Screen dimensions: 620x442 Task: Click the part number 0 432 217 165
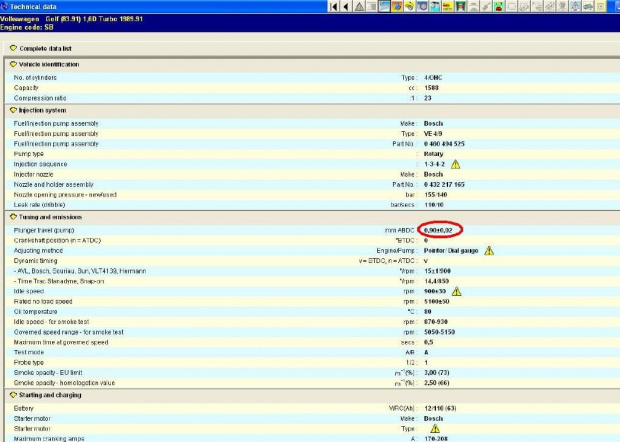pyautogui.click(x=444, y=185)
